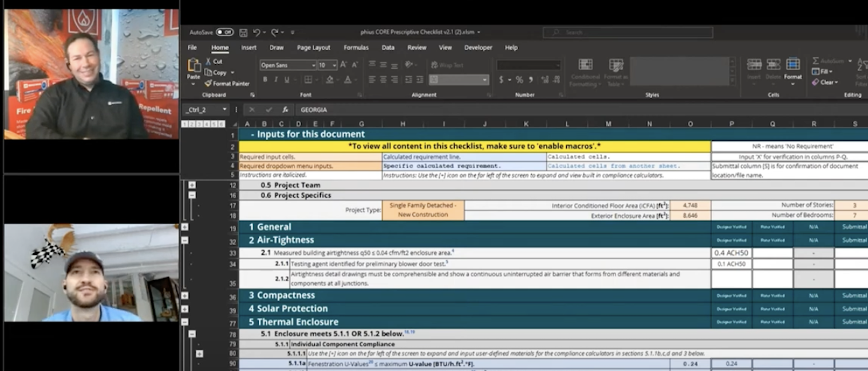Click the Middle Align icon

[383, 65]
